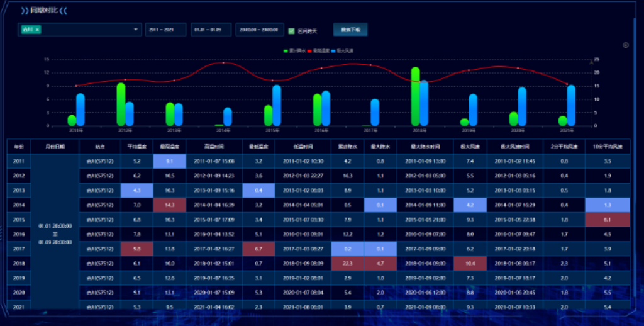Click the timestamp 2020-01-06 20:45
The image size is (644, 326).
click(x=514, y=292)
